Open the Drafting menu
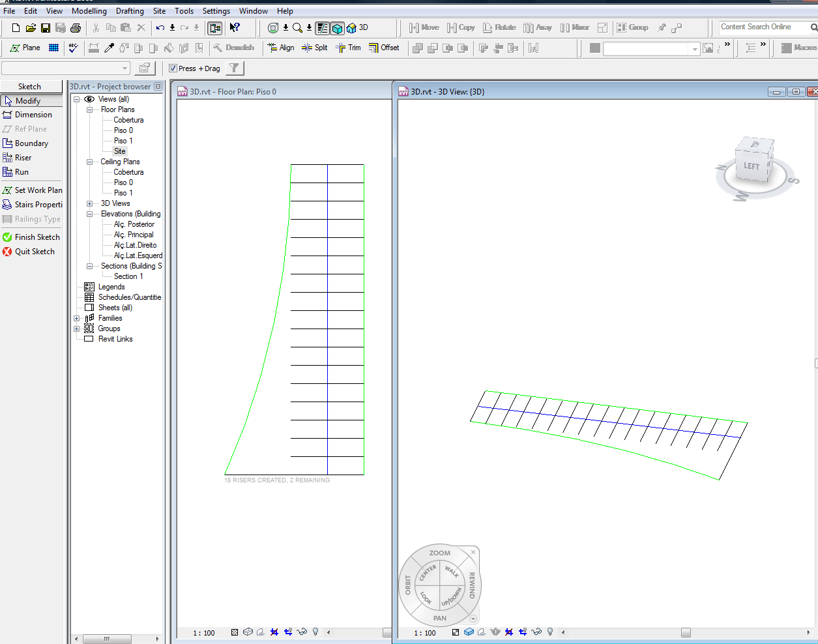Image resolution: width=818 pixels, height=644 pixels. point(130,11)
